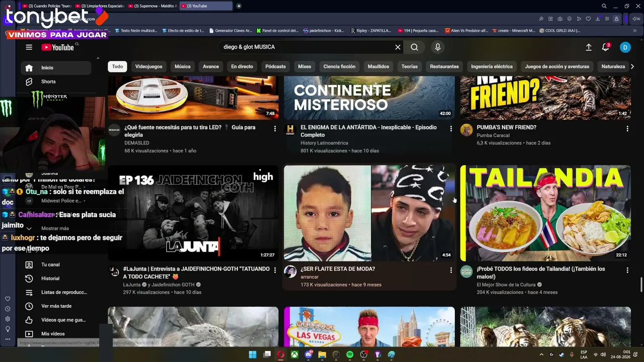Open Opera sidebar heart bookmarks icon
Screen dimensions: 644x362
pyautogui.click(x=8, y=299)
